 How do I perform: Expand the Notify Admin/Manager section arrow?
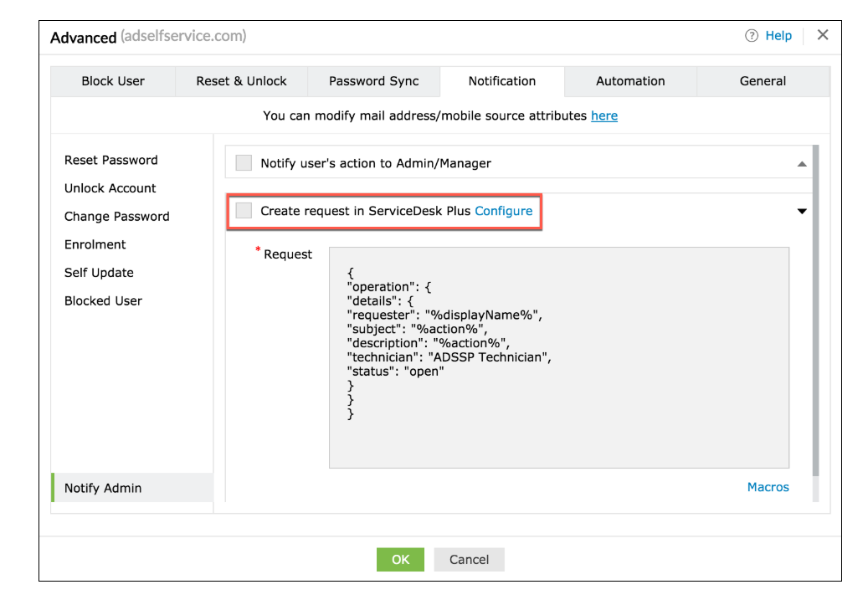802,164
